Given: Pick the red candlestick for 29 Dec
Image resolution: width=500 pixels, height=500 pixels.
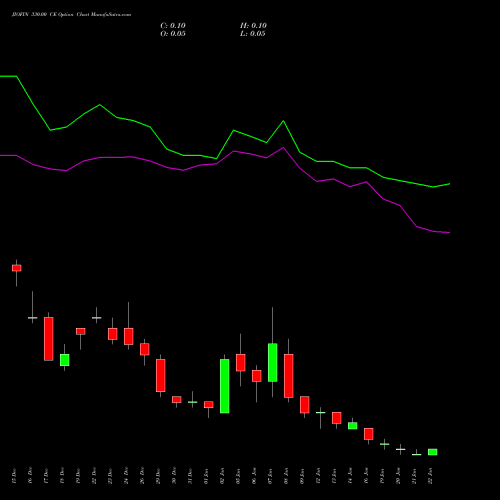Looking at the screenshot, I should (x=161, y=375).
